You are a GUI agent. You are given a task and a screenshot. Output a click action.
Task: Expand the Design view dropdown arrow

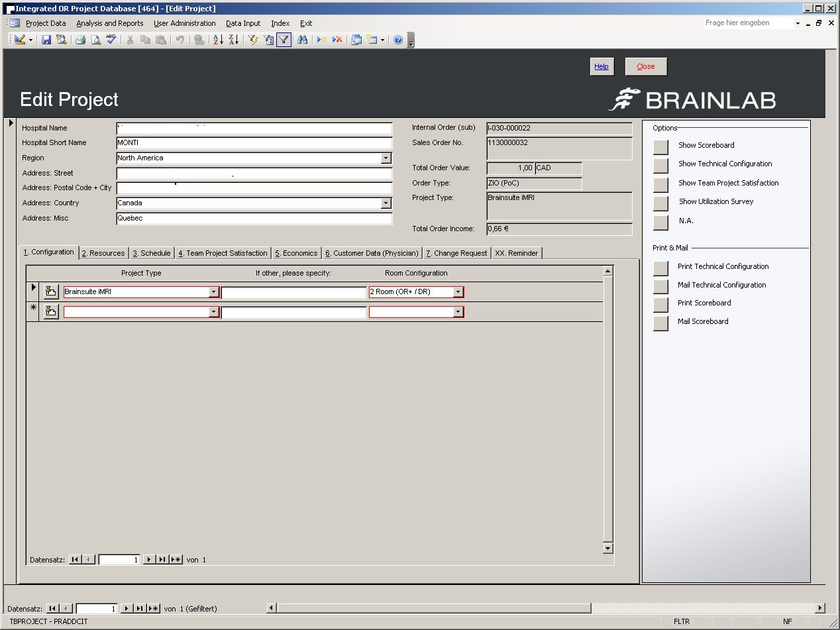pos(30,40)
